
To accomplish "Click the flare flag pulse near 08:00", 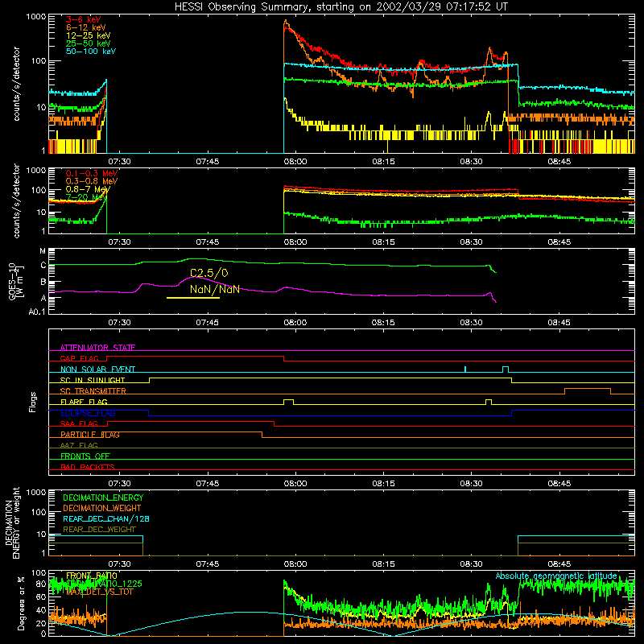I will pyautogui.click(x=289, y=402).
